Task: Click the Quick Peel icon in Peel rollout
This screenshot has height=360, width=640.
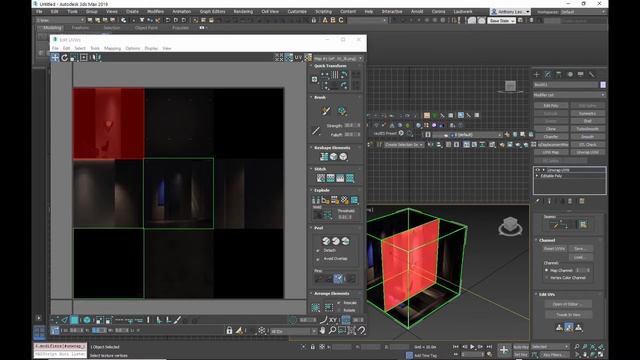Action: pos(326,241)
